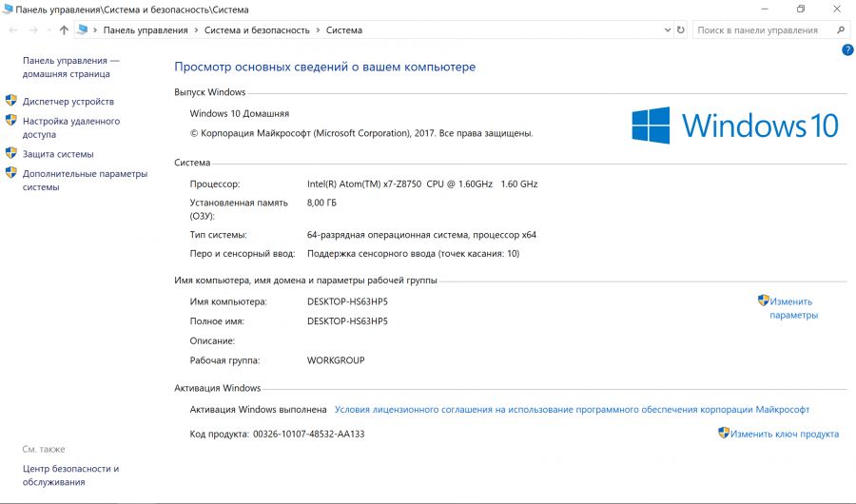Open Microsoft license terms link
856x504 pixels.
572,409
